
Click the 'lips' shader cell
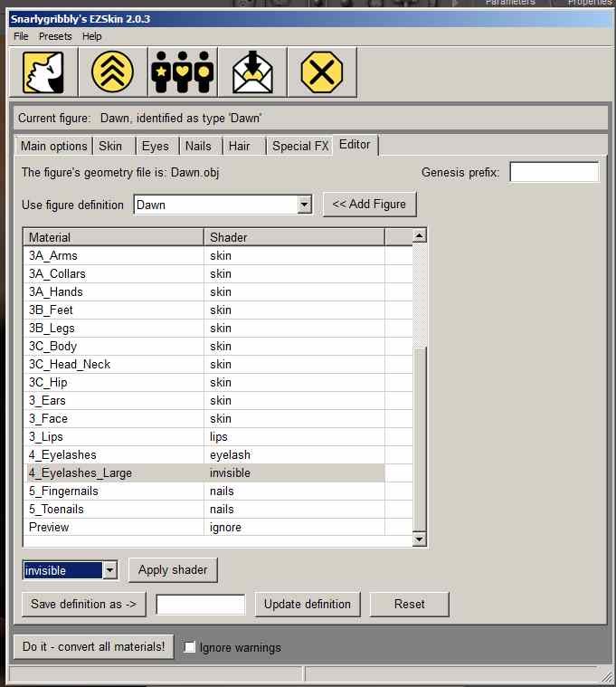[x=294, y=437]
